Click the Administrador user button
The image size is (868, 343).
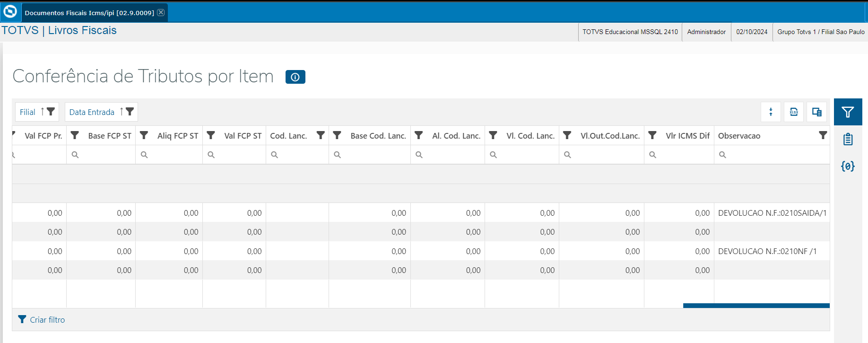(706, 32)
